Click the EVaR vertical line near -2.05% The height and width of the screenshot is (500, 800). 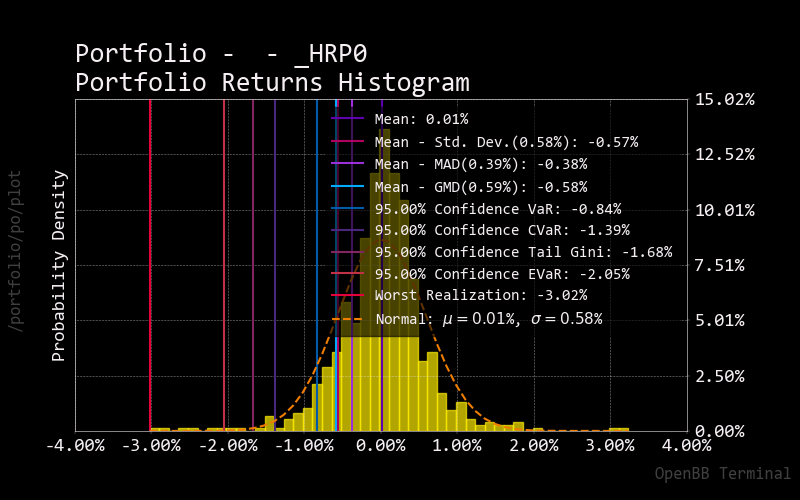pos(224,265)
